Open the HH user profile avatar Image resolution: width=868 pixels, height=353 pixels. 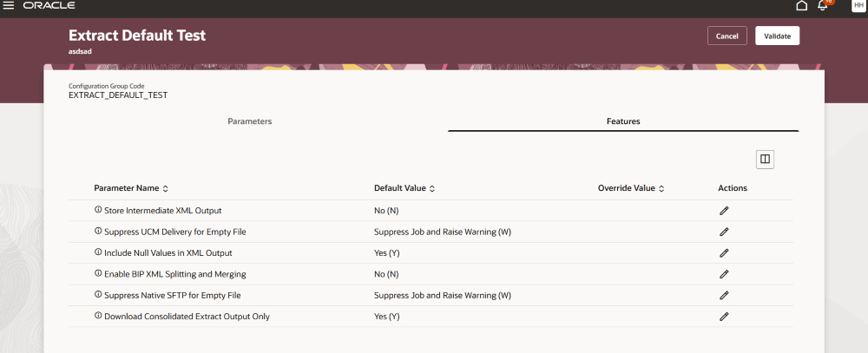click(858, 5)
